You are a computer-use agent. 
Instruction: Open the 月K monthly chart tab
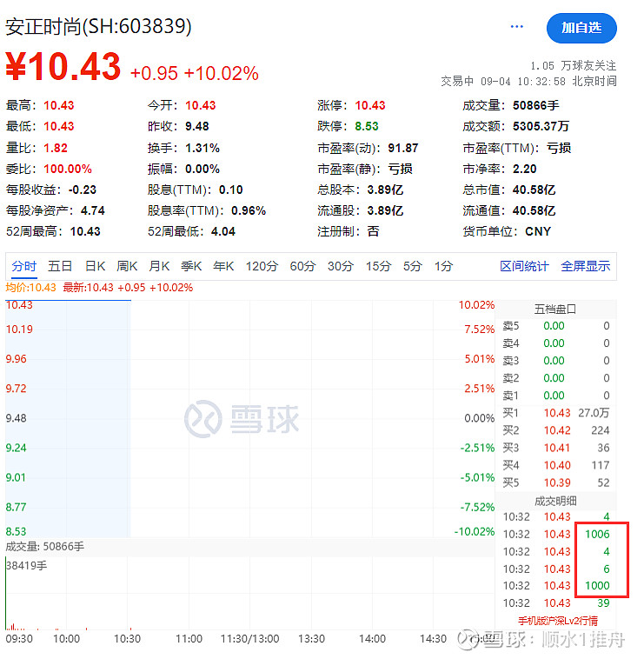pos(159,266)
